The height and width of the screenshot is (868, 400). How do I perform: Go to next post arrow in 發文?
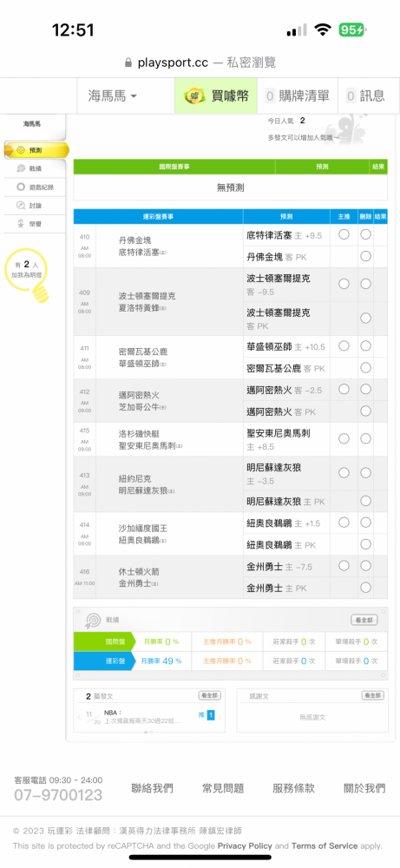point(220,717)
